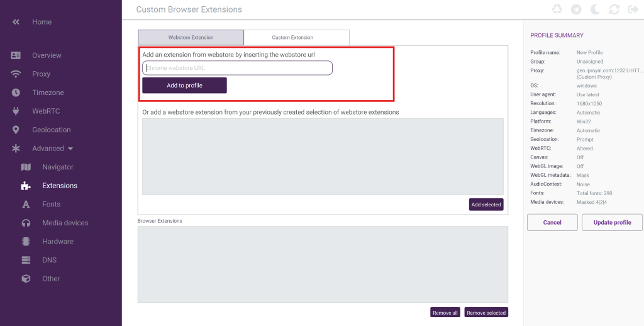Collapse sidebar with double chevron icon
This screenshot has width=644, height=326.
click(x=16, y=22)
